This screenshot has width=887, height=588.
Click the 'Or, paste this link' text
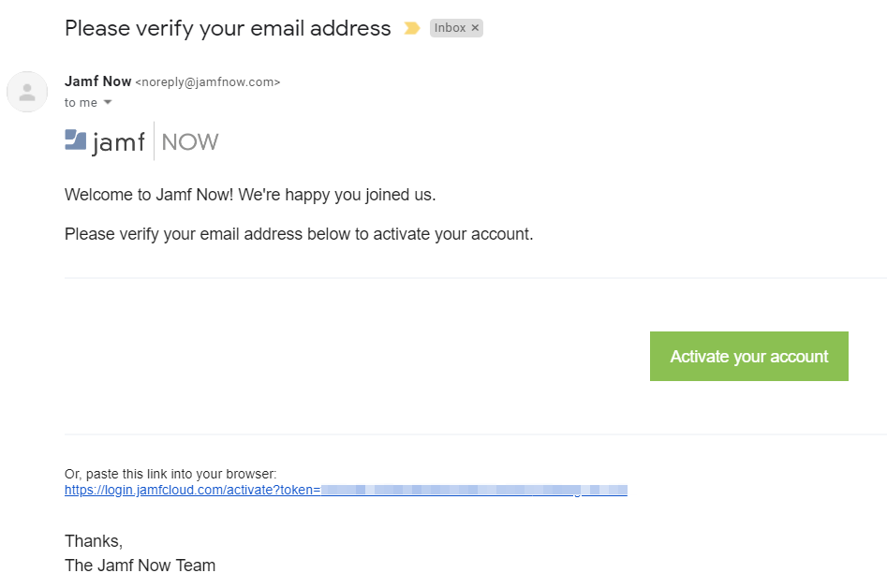pos(170,474)
